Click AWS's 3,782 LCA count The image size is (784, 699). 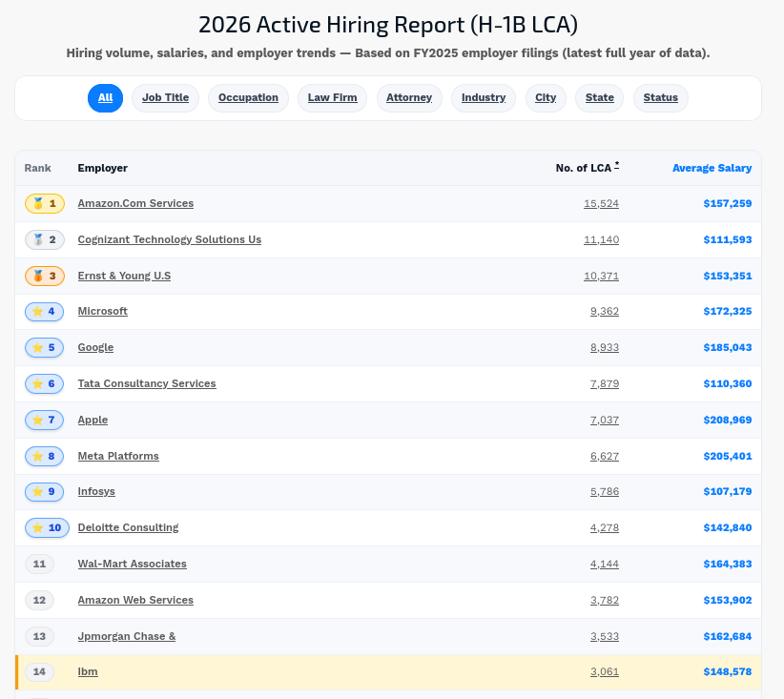[605, 600]
